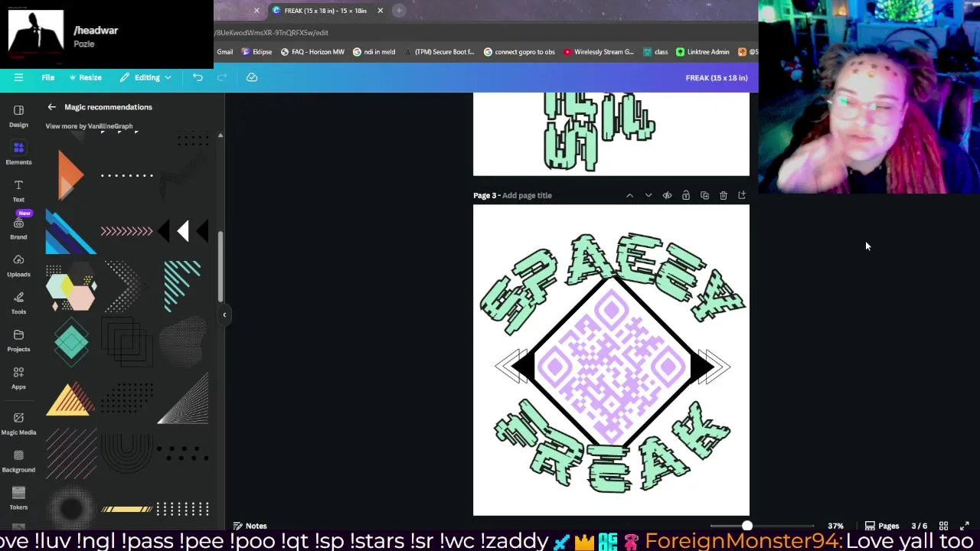This screenshot has height=551, width=980.
Task: Select the pink chevron arrows graphic
Action: pos(126,231)
